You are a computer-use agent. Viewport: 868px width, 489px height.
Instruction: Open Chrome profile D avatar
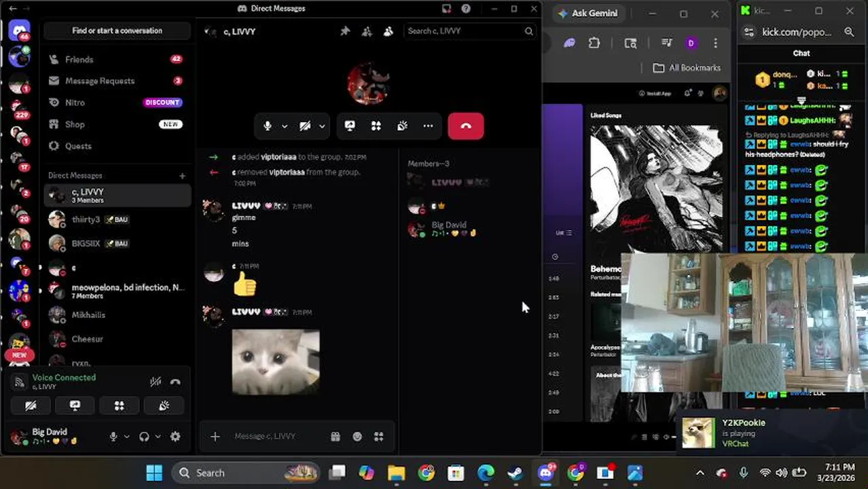coord(691,43)
